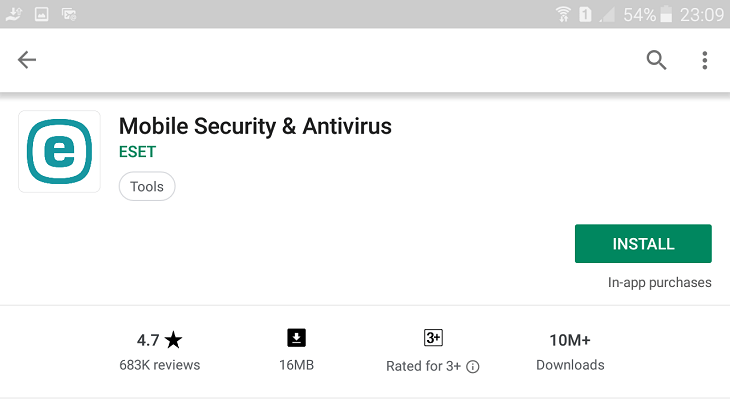Viewport: 730px width, 410px height.
Task: Tap the ESET app logo
Action: coord(59,152)
